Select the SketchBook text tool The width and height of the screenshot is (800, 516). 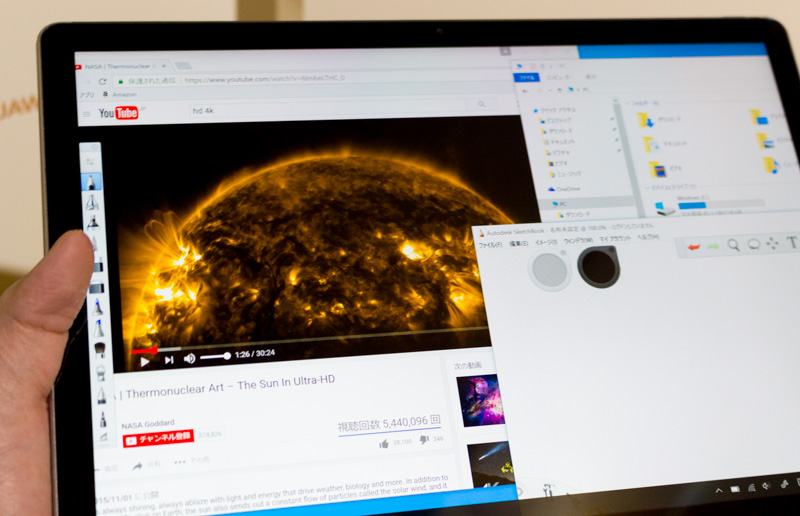click(792, 242)
